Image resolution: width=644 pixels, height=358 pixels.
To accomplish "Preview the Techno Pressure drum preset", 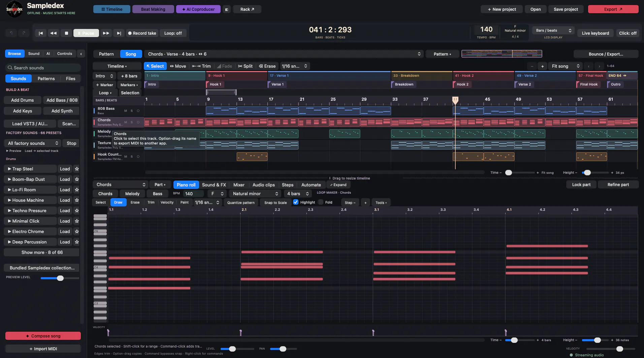I will (x=30, y=210).
